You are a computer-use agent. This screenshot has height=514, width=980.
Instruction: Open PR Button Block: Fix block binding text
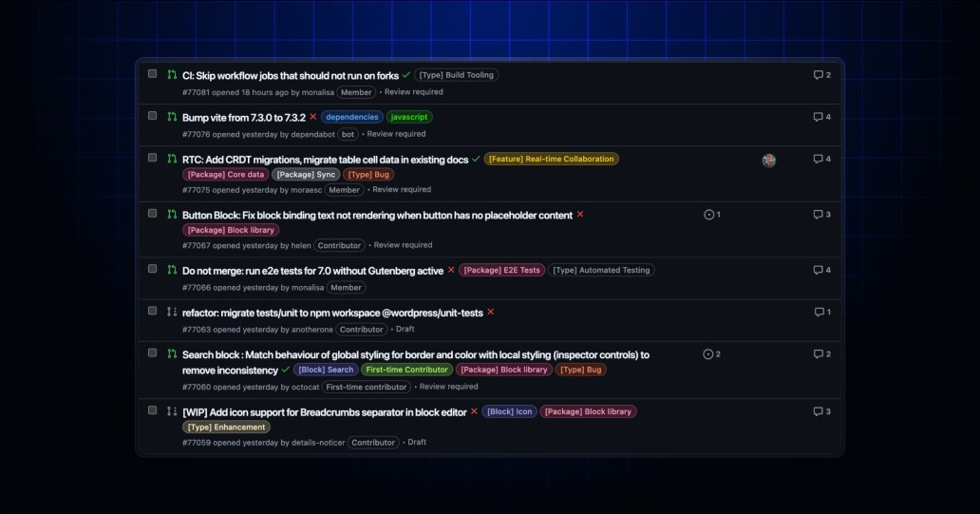378,215
